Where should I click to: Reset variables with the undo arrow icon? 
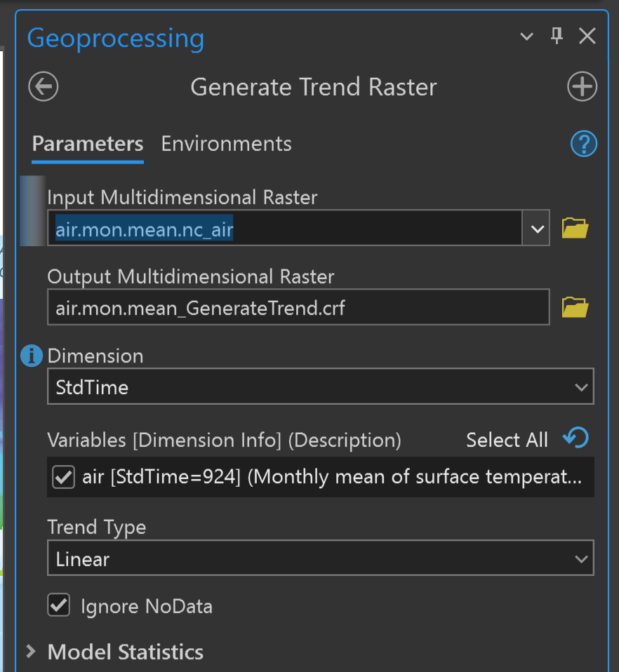tap(576, 439)
